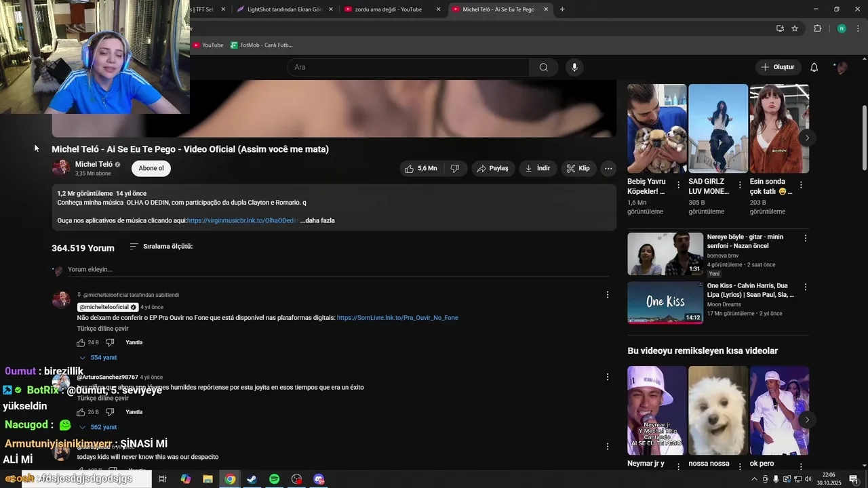Open 'Esin sonda çok tatlı' short thumbnail
The image size is (868, 488).
coord(779,129)
